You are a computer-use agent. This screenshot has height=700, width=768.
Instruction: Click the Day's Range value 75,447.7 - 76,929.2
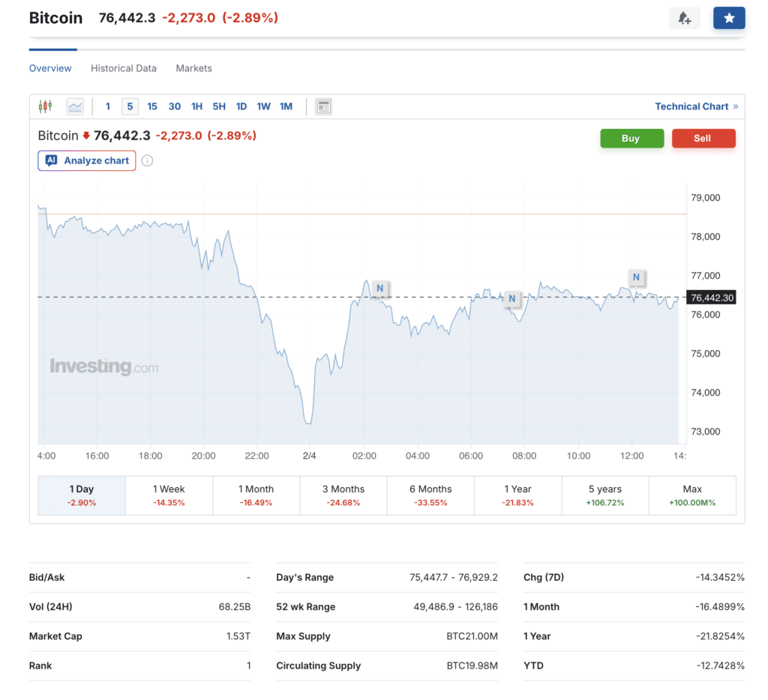click(x=454, y=577)
